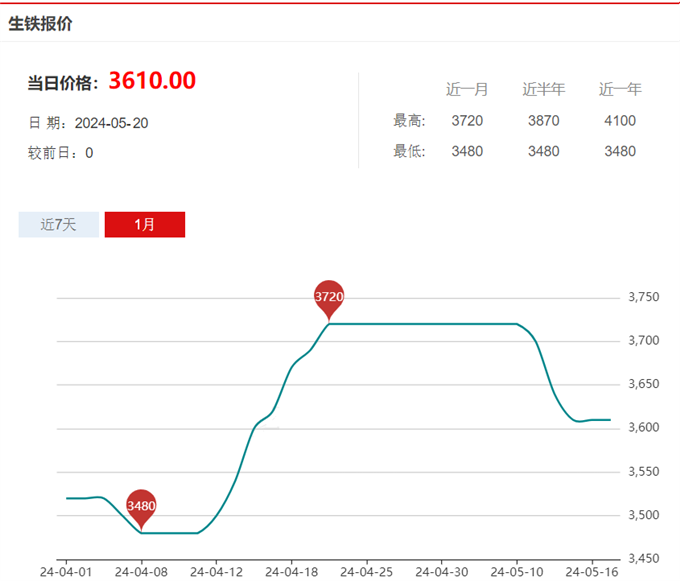
Task: Click the 3720 peak marker pin
Action: [x=329, y=300]
